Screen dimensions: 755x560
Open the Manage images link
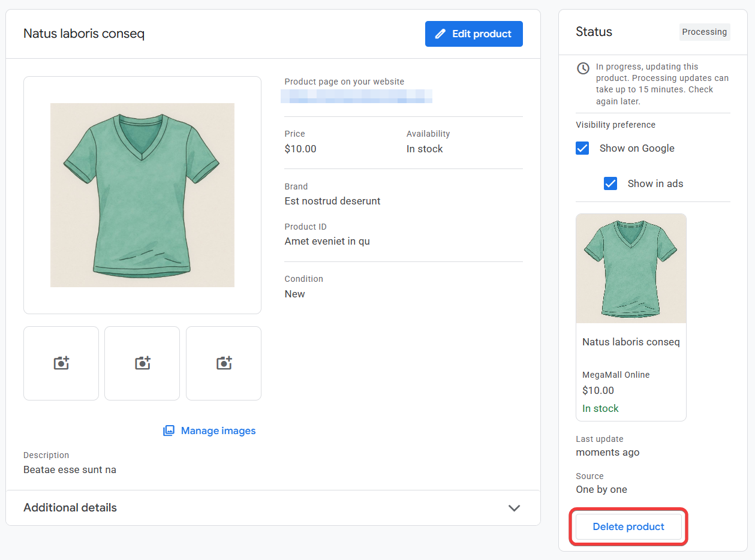218,430
